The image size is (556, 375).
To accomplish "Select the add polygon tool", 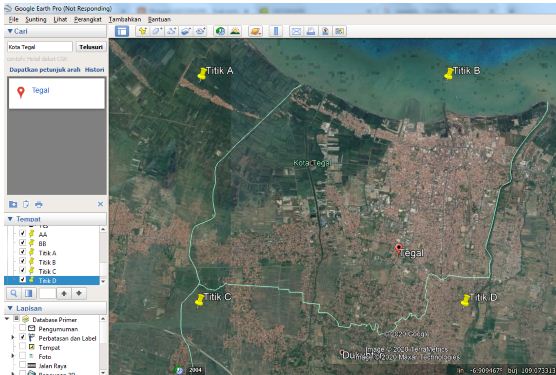I will point(157,31).
